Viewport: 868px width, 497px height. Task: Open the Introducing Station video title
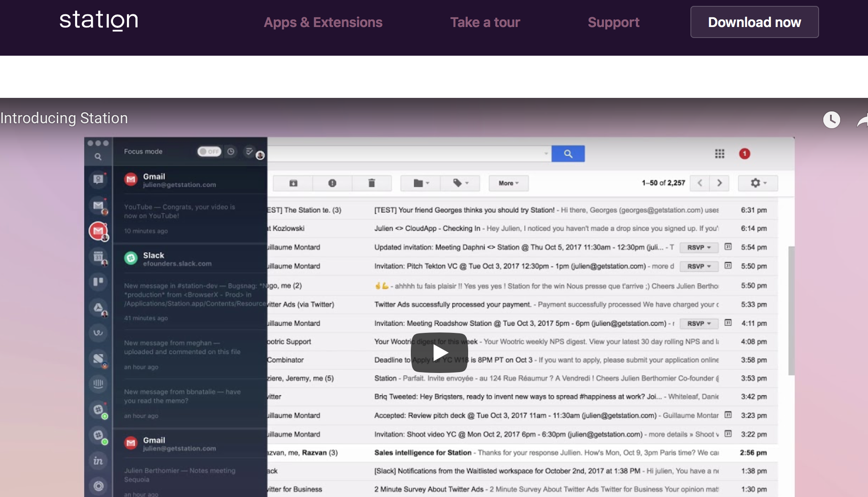[64, 118]
